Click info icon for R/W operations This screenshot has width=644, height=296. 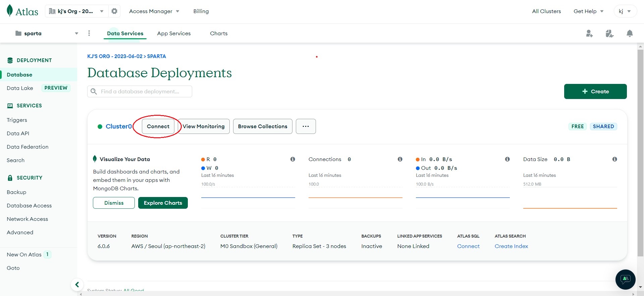[x=292, y=159]
